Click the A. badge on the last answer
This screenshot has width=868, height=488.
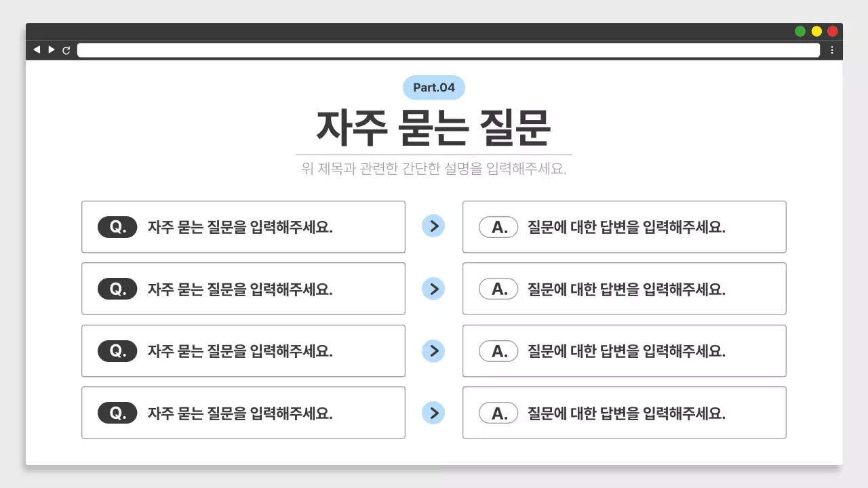498,412
